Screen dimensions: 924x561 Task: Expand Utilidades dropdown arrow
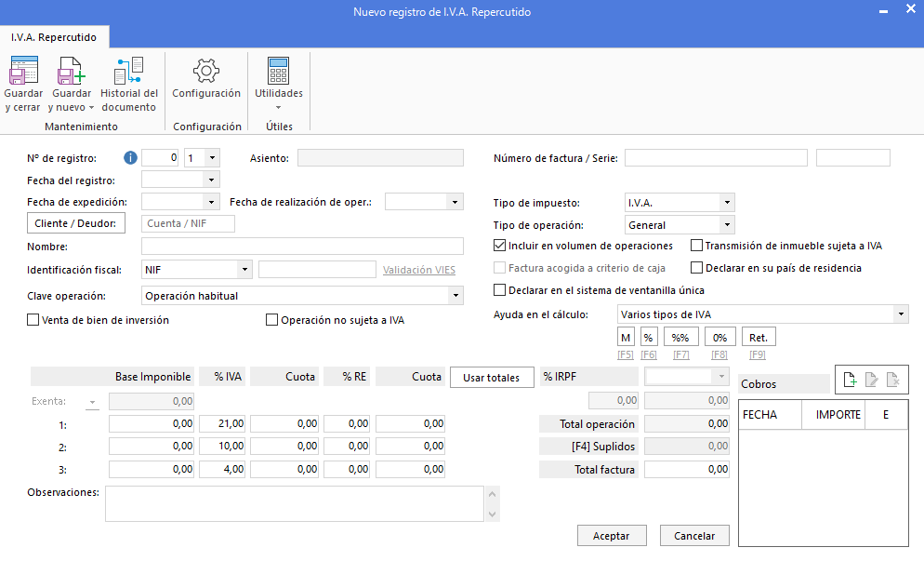(278, 107)
